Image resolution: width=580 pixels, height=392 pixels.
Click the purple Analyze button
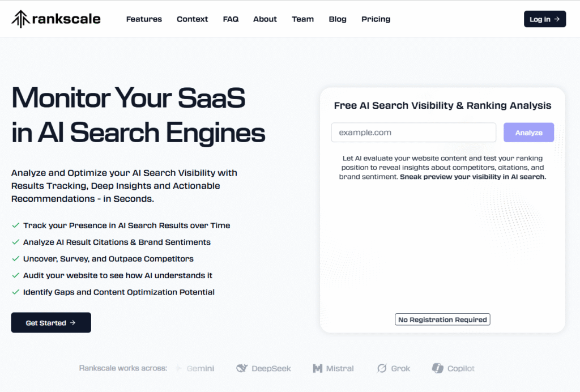528,133
